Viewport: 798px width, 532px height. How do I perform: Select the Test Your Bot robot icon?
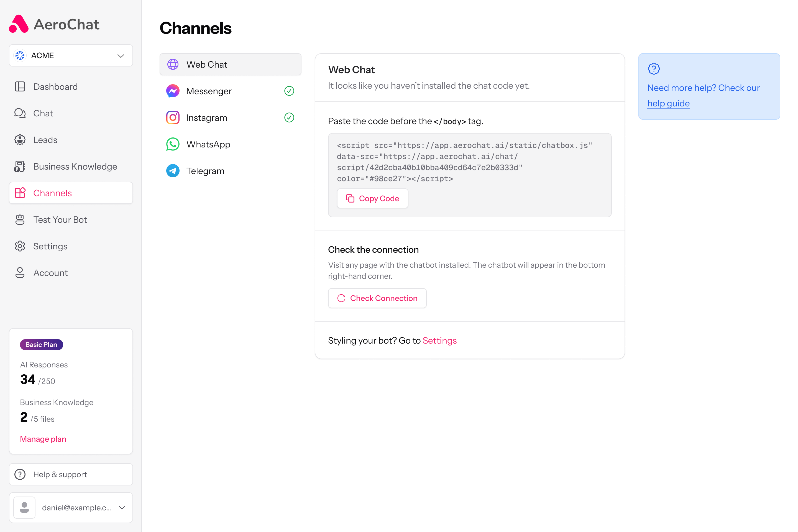click(20, 219)
